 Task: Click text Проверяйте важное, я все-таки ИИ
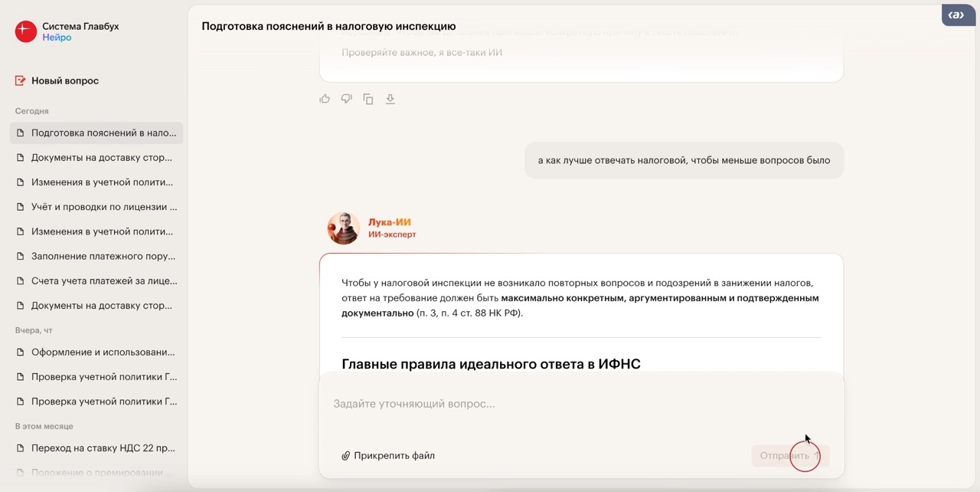422,52
